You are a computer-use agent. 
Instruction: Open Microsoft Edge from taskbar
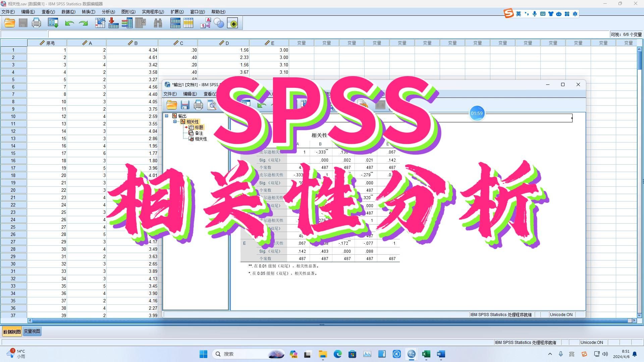click(337, 354)
